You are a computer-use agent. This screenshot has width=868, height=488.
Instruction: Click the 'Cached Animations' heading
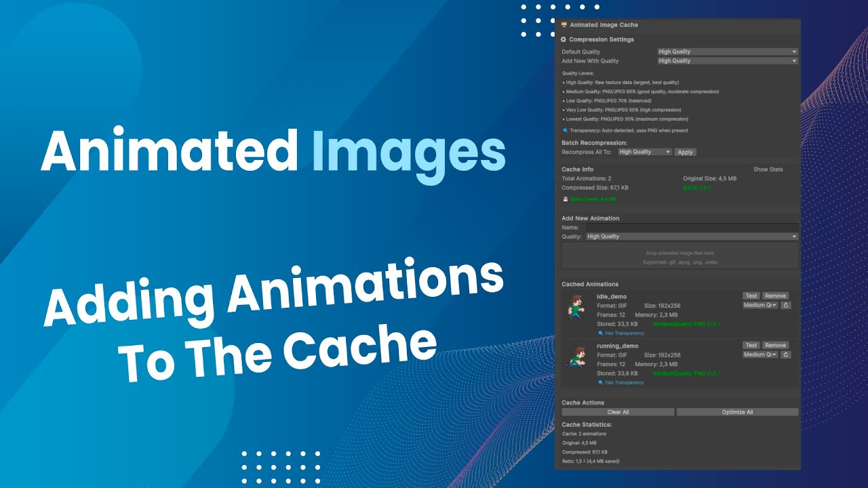(x=590, y=284)
